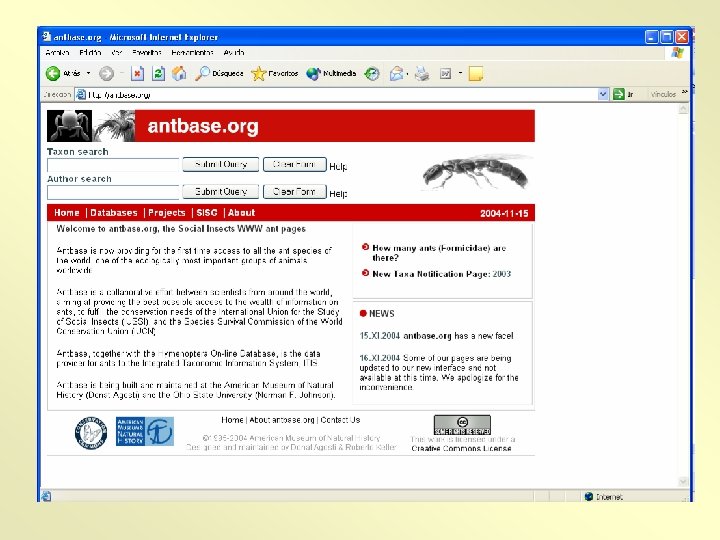Viewport: 720px width, 540px height.
Task: Click the History clock icon
Action: pyautogui.click(x=372, y=73)
